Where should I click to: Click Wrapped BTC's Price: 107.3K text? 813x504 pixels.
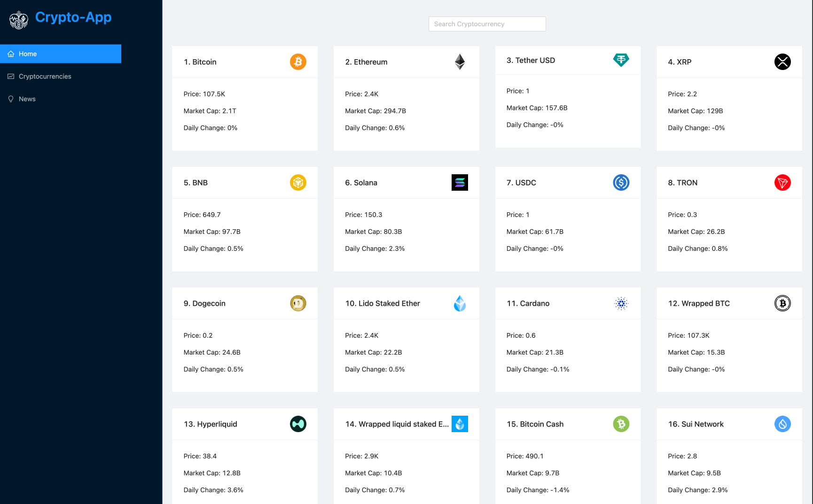click(x=689, y=335)
